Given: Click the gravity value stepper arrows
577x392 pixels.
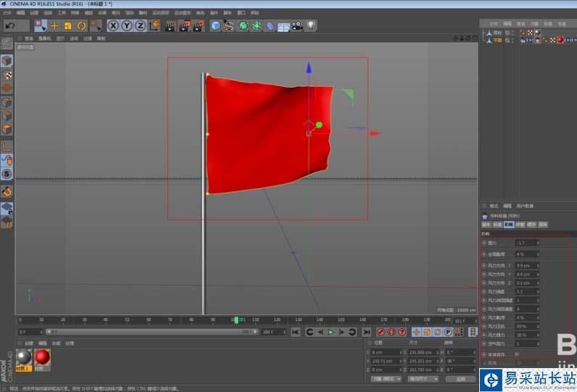Looking at the screenshot, I should click(x=537, y=243).
